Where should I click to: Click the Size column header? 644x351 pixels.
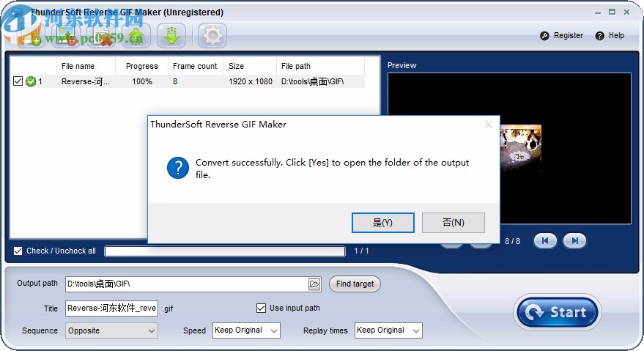[250, 66]
